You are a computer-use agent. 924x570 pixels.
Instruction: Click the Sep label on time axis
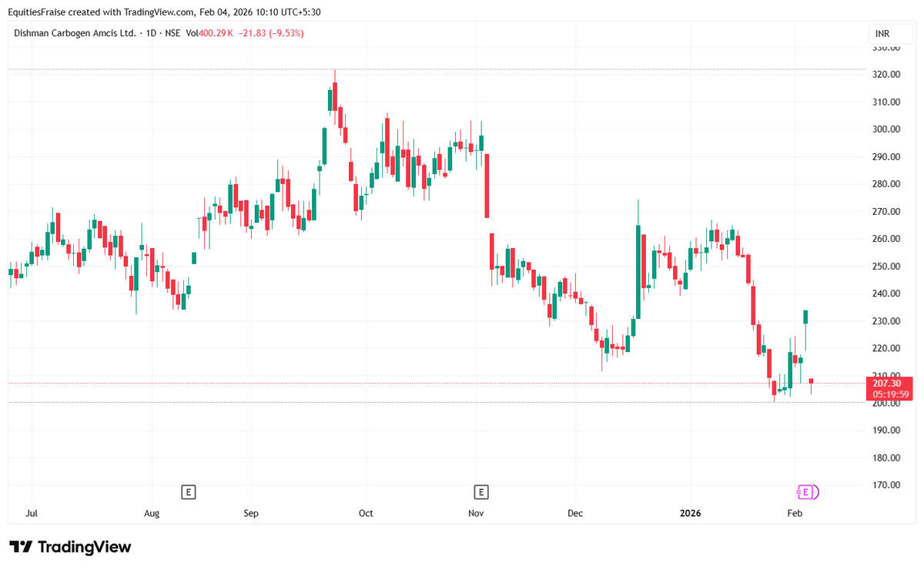point(250,513)
